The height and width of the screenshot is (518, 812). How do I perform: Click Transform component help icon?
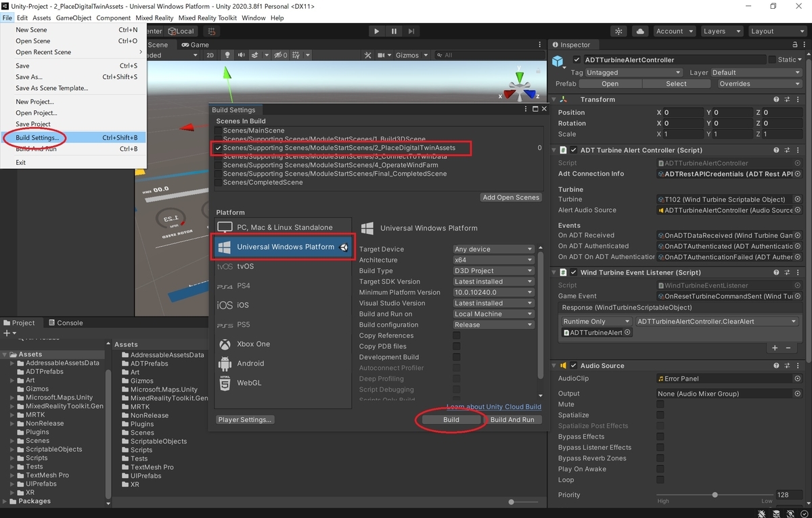(x=777, y=99)
